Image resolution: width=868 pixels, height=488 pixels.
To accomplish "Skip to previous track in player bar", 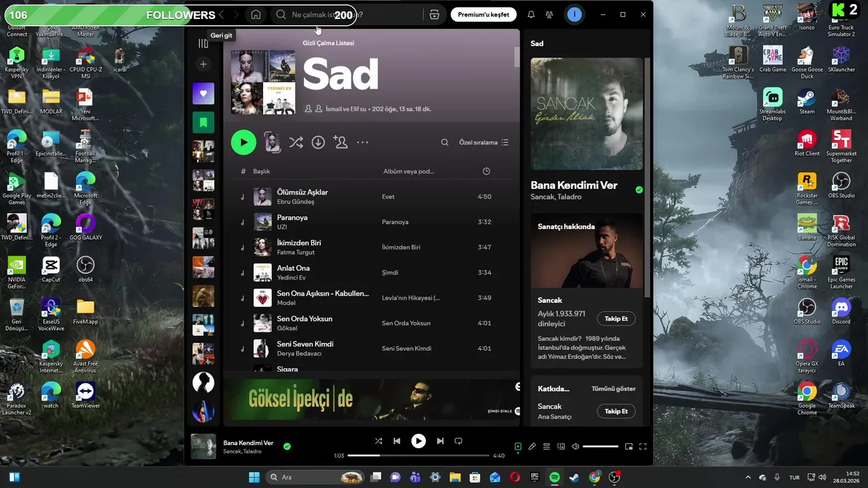I will pos(397,441).
